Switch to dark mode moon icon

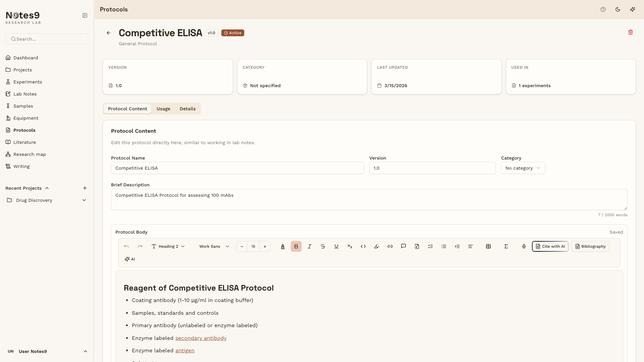618,9
